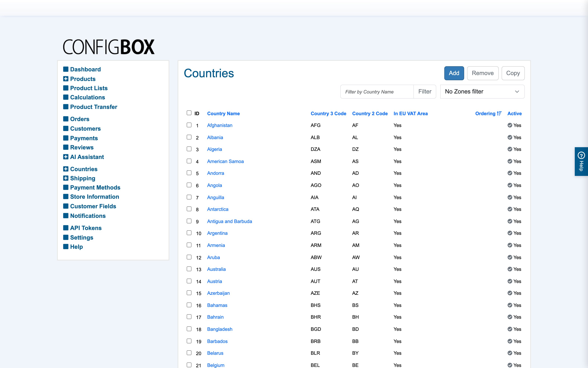Click the Dashboard square icon in sidebar
Screen dimensions: 588x368
66,69
